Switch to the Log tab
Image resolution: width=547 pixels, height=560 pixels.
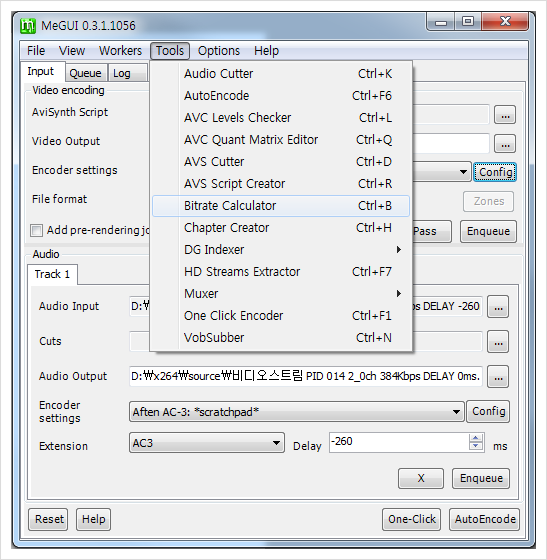[127, 73]
